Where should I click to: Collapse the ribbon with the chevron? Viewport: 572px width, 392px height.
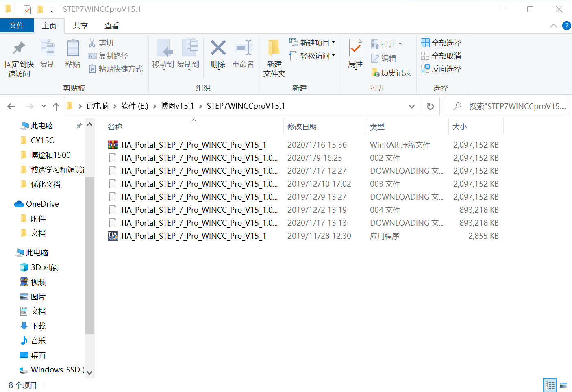[553, 26]
